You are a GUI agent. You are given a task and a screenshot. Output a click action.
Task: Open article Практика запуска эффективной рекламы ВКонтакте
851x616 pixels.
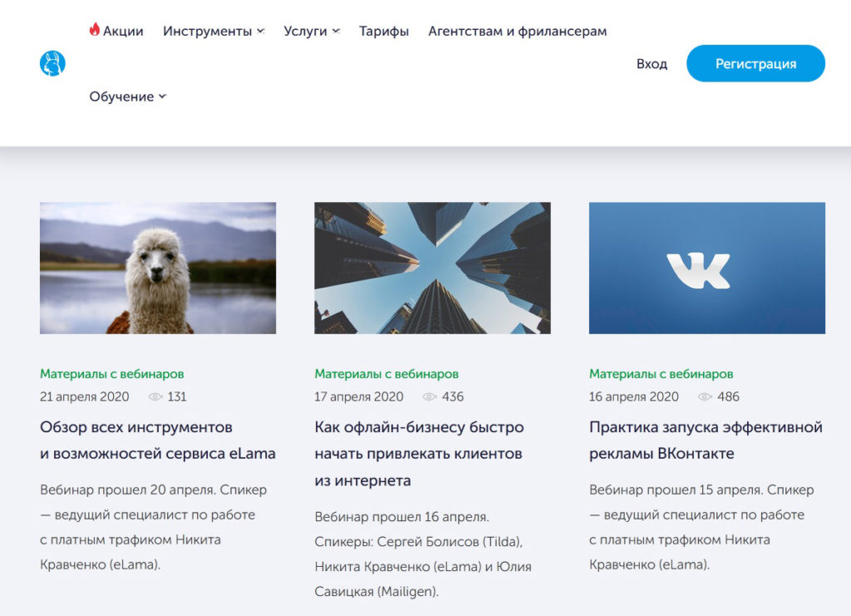[706, 441]
